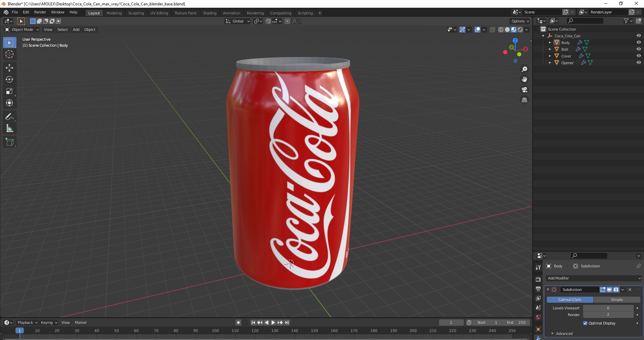Open the Options dropdown in viewport header
The height and width of the screenshot is (340, 644).
[520, 21]
